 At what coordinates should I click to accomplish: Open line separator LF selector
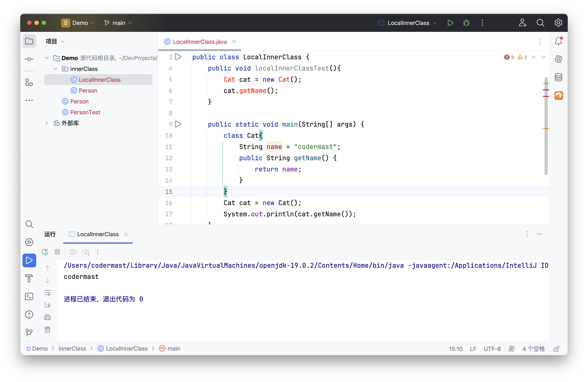pos(473,349)
